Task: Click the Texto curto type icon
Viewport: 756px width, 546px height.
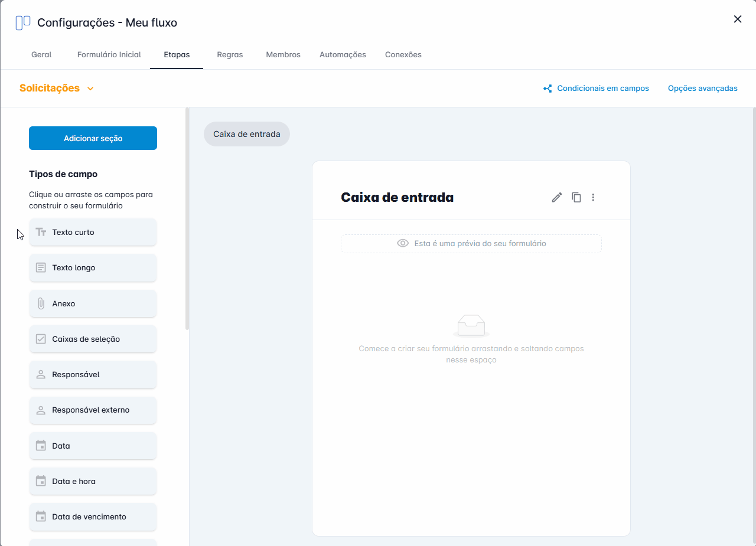Action: 41,232
